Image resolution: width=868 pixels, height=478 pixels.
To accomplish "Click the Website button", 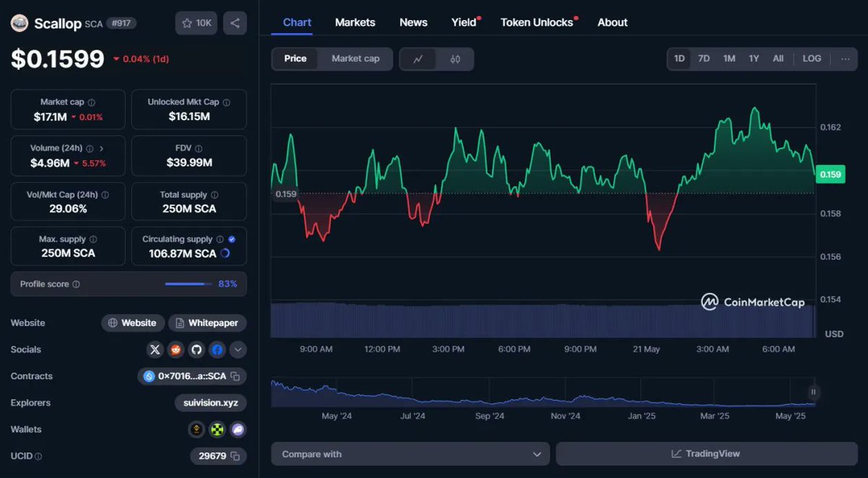I will [132, 323].
